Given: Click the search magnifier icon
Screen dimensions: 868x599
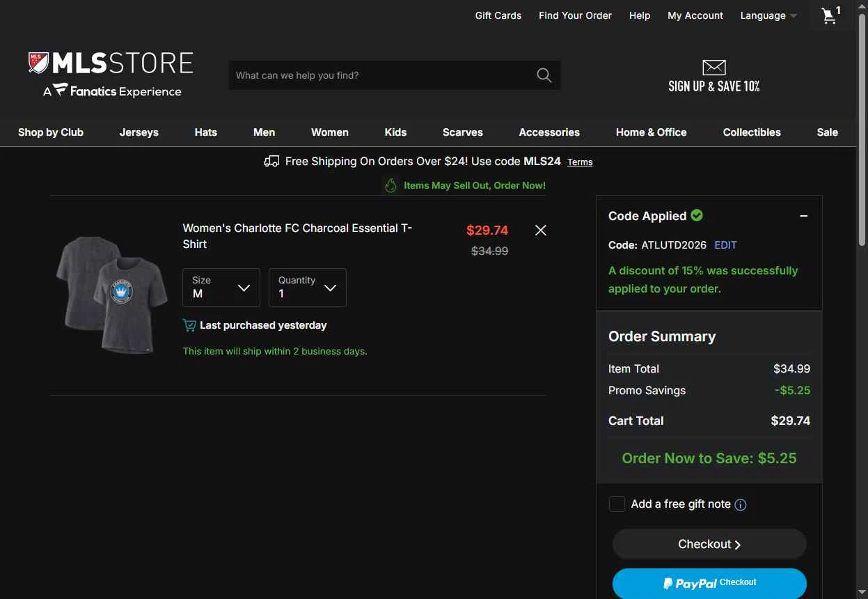Looking at the screenshot, I should click(544, 75).
